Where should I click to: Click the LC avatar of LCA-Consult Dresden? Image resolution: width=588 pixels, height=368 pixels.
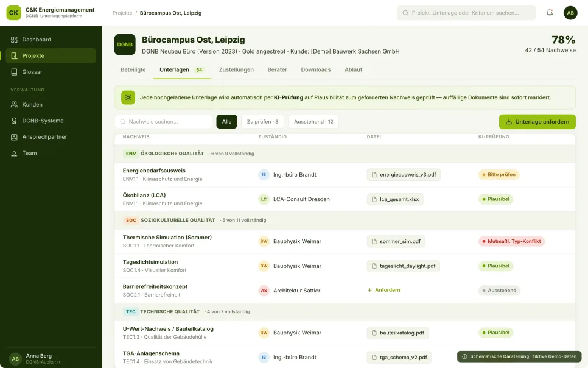click(x=264, y=199)
